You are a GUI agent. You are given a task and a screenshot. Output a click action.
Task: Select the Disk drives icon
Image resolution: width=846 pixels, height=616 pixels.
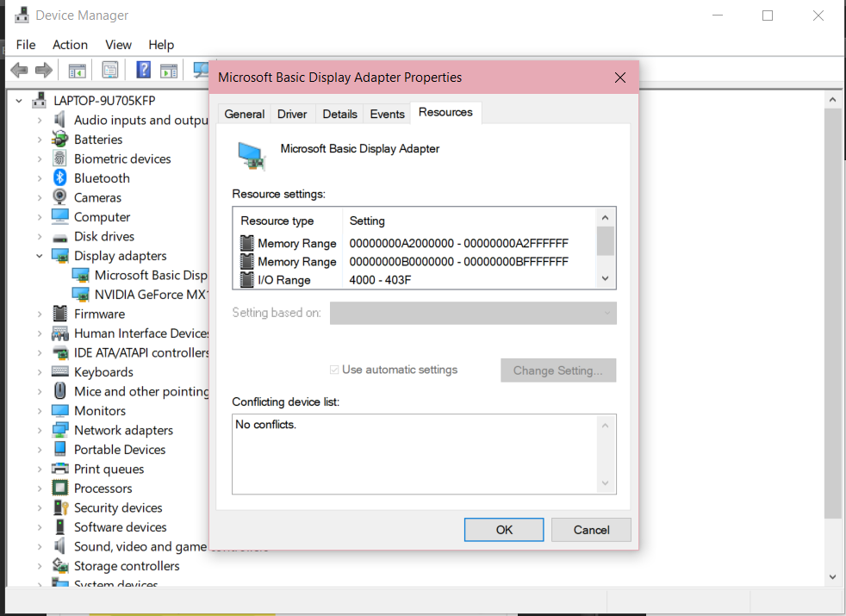(x=60, y=237)
